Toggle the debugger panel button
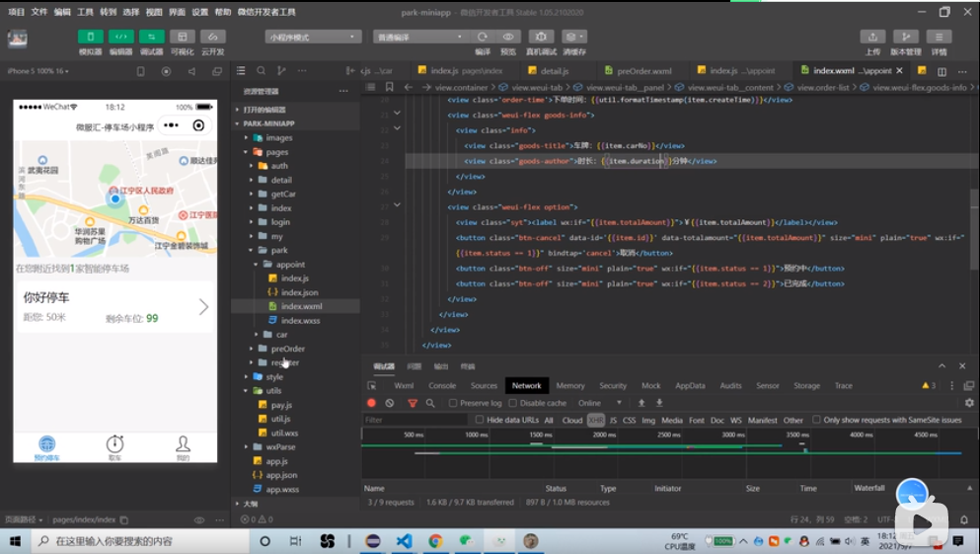980x554 pixels. click(151, 37)
